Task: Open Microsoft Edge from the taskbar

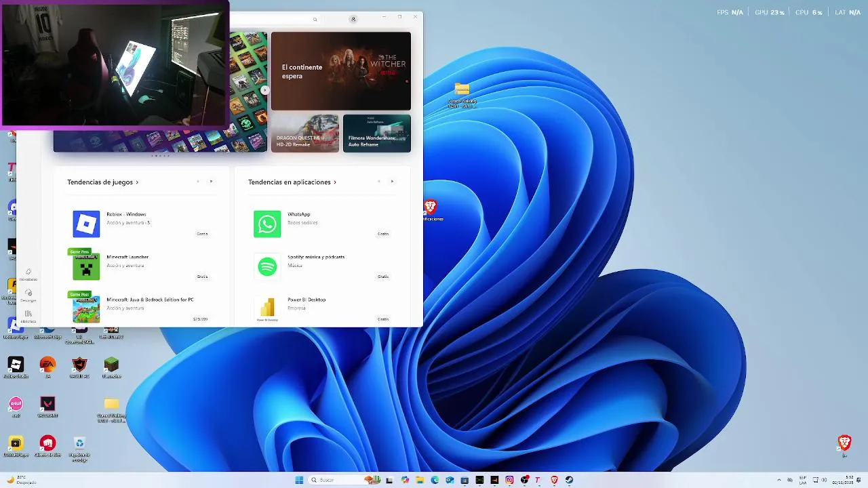Action: click(x=435, y=480)
